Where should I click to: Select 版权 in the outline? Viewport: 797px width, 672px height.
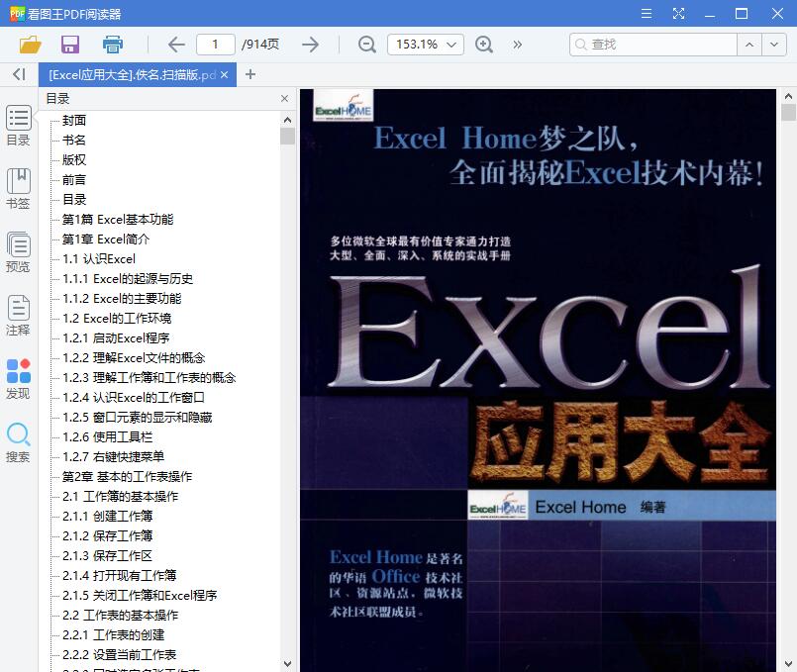point(74,160)
